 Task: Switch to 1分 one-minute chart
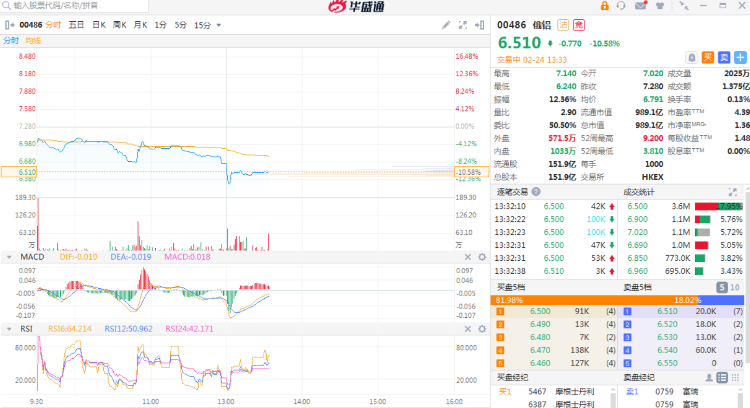(160, 25)
